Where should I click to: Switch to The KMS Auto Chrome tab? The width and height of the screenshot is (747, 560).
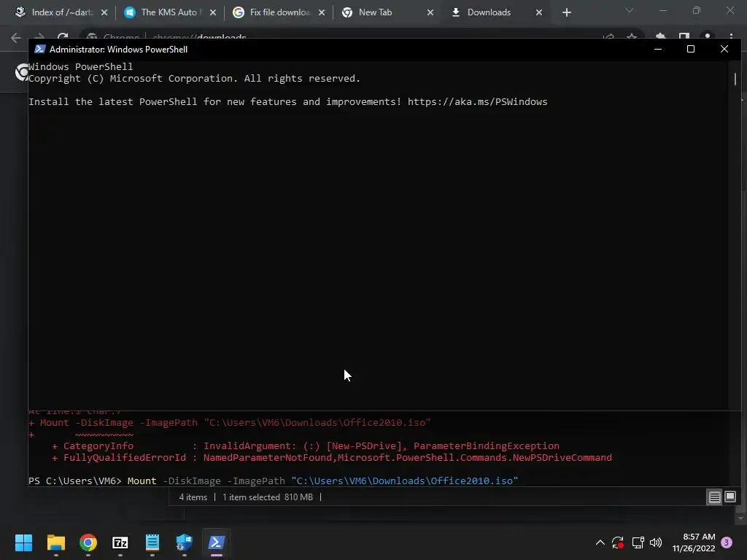pos(166,12)
